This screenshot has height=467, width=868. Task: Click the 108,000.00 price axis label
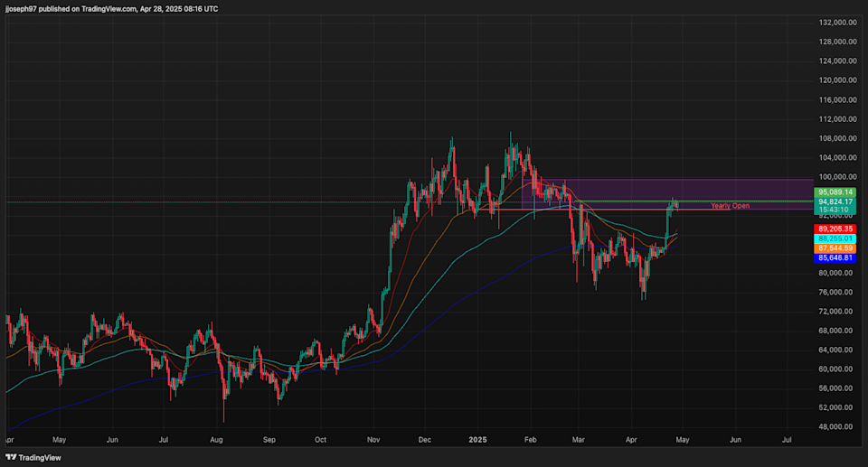pyautogui.click(x=837, y=138)
